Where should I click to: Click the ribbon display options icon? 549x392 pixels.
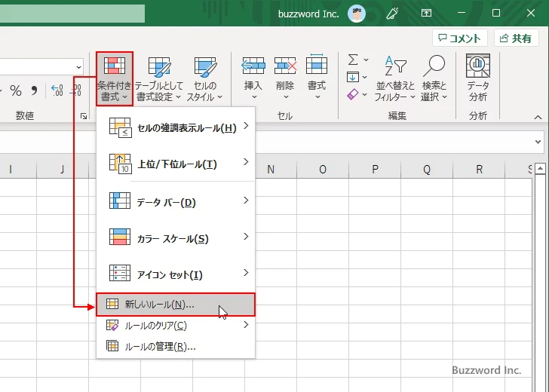(x=426, y=13)
